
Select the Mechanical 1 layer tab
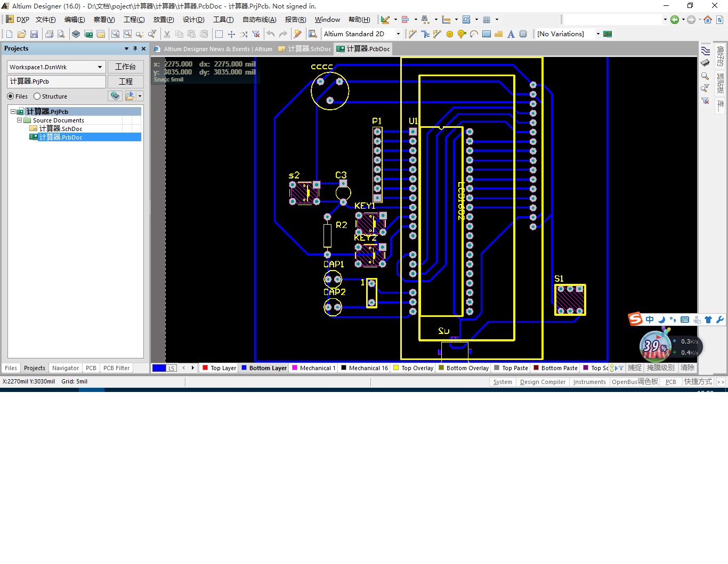tap(314, 368)
